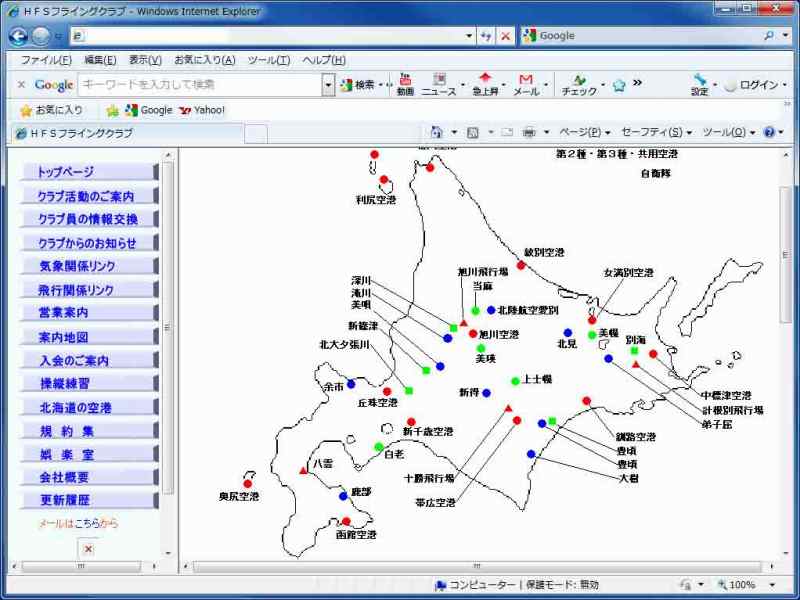Open the Google toolbar 設定 wrench icon

pyautogui.click(x=699, y=85)
